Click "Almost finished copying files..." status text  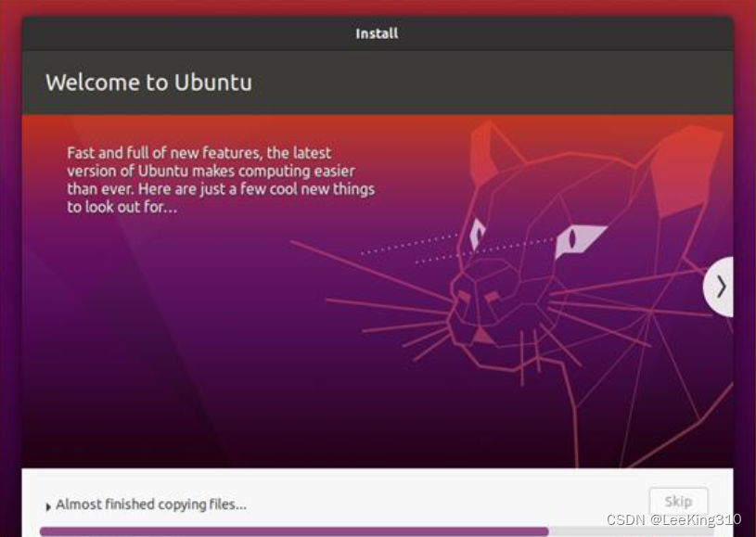coord(151,505)
